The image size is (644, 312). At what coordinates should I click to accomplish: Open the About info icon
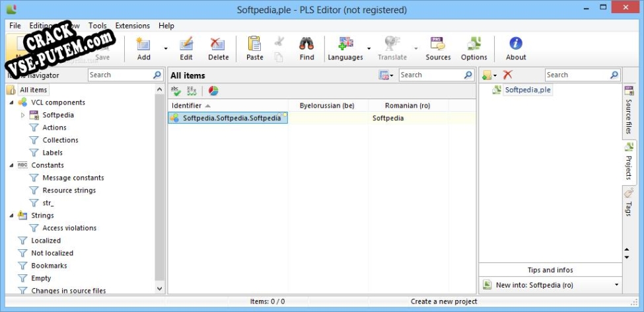click(x=516, y=44)
